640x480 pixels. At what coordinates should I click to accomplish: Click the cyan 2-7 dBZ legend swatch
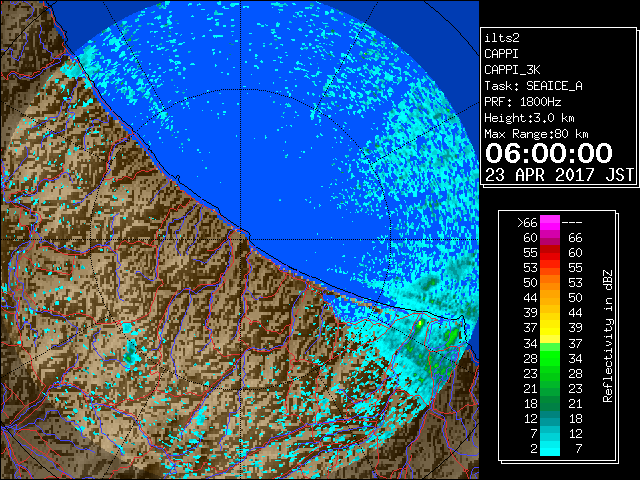pyautogui.click(x=550, y=448)
